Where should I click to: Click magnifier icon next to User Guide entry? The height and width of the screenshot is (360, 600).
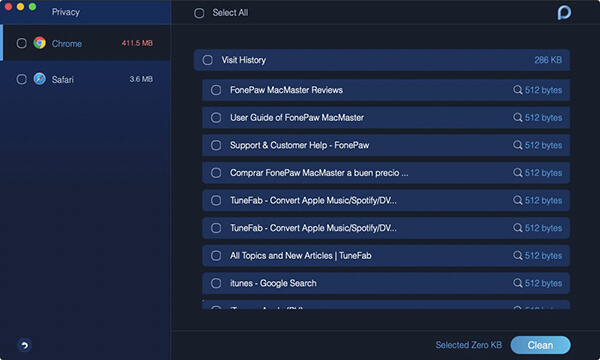coord(517,117)
